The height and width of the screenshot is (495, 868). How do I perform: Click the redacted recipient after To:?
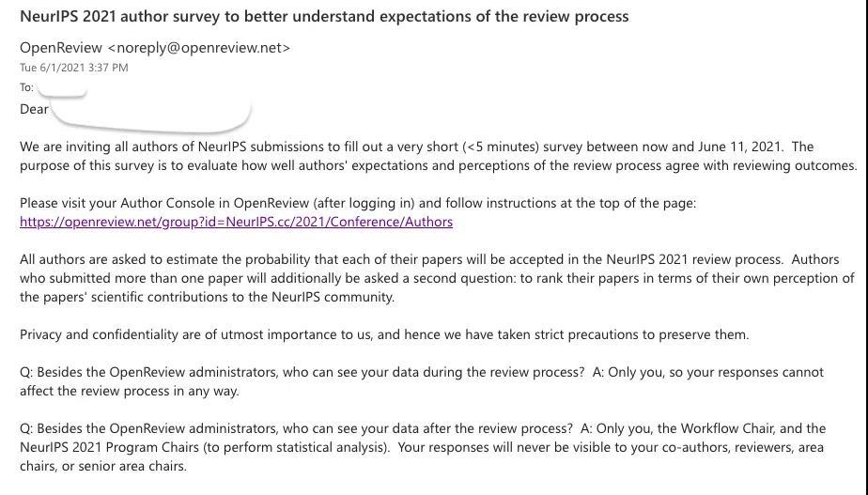[62, 89]
